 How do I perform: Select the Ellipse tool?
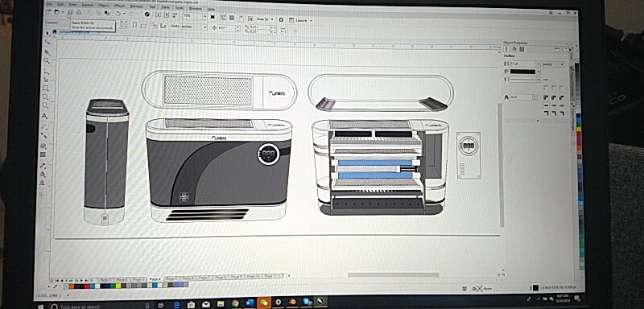click(45, 97)
